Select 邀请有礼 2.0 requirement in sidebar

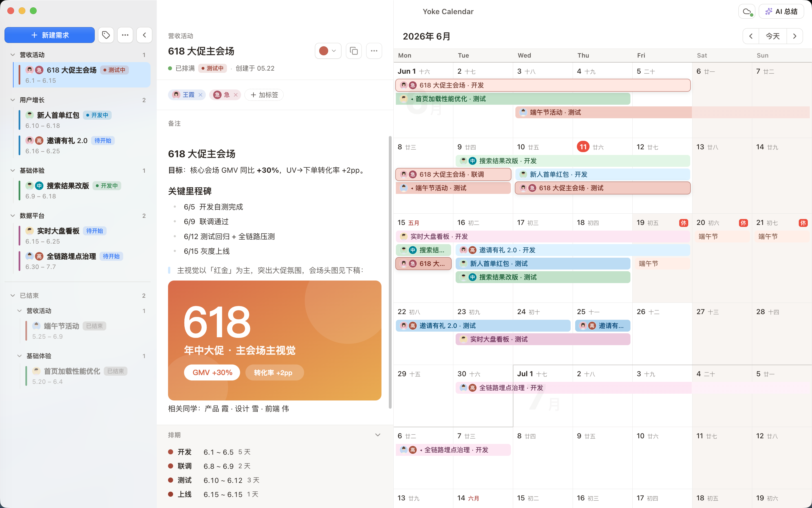pos(82,145)
